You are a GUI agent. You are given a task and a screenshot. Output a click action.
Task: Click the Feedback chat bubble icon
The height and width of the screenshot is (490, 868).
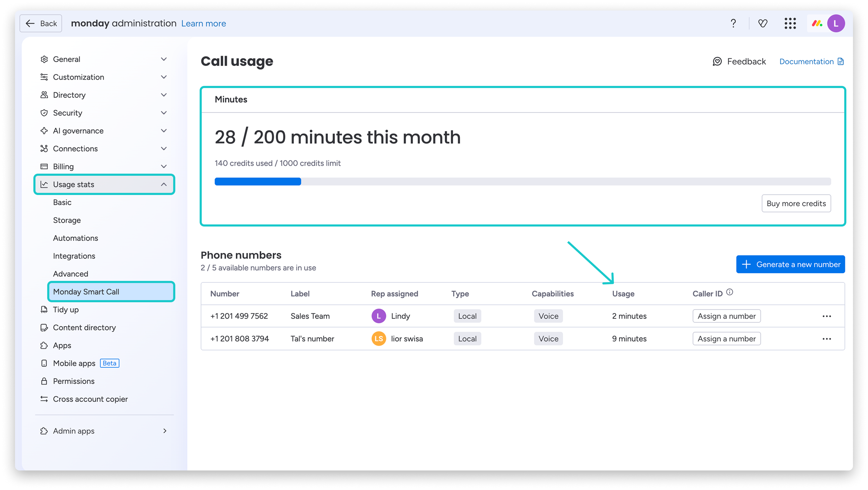717,61
